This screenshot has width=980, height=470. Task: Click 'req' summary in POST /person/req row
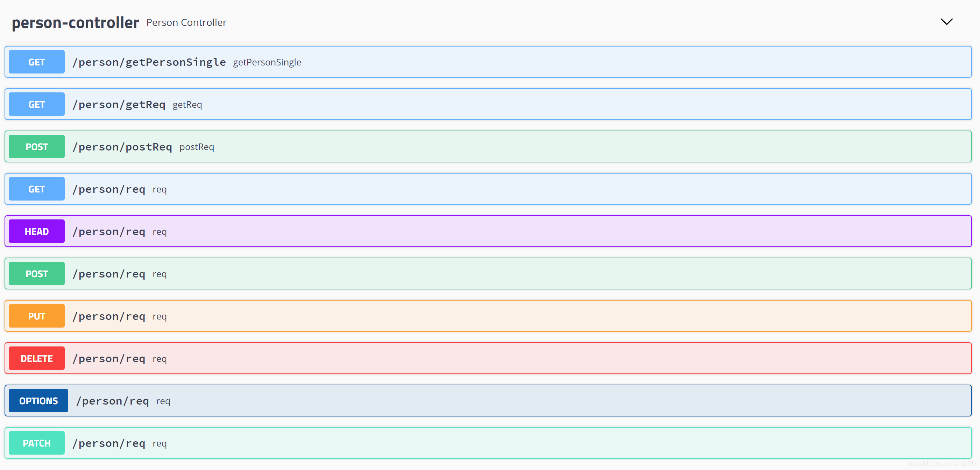tap(160, 274)
